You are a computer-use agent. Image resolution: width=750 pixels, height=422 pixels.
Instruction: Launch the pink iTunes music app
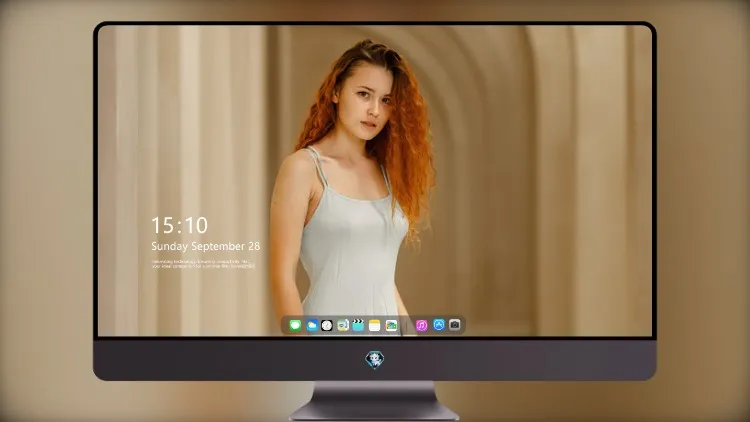click(x=421, y=325)
